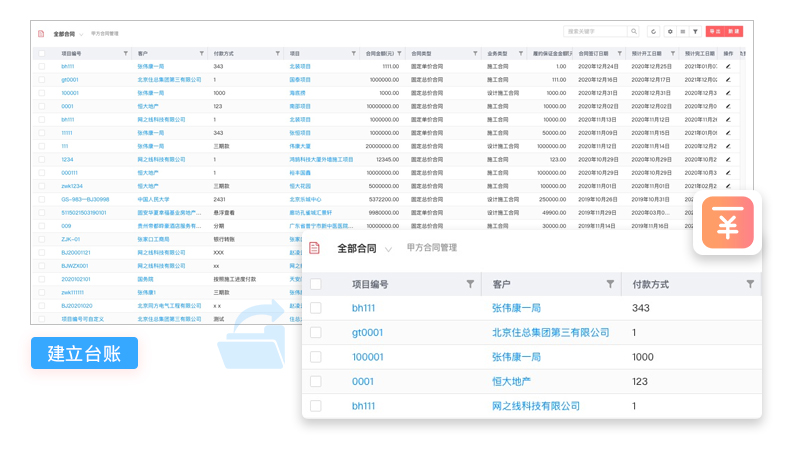Click the refresh icon next to search
Viewport: 792px width, 459px height.
(x=654, y=32)
